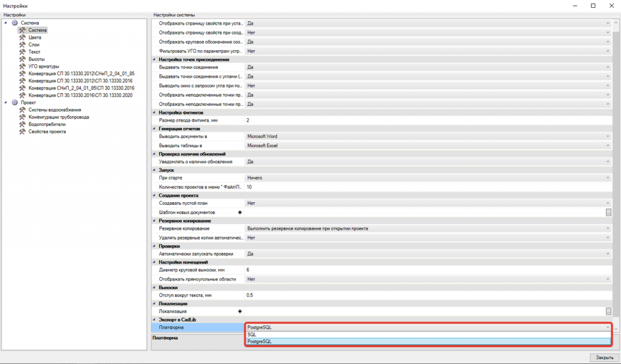Collapse the 'Настройка точек присоединения' section
The height and width of the screenshot is (364, 621).
pyautogui.click(x=154, y=59)
